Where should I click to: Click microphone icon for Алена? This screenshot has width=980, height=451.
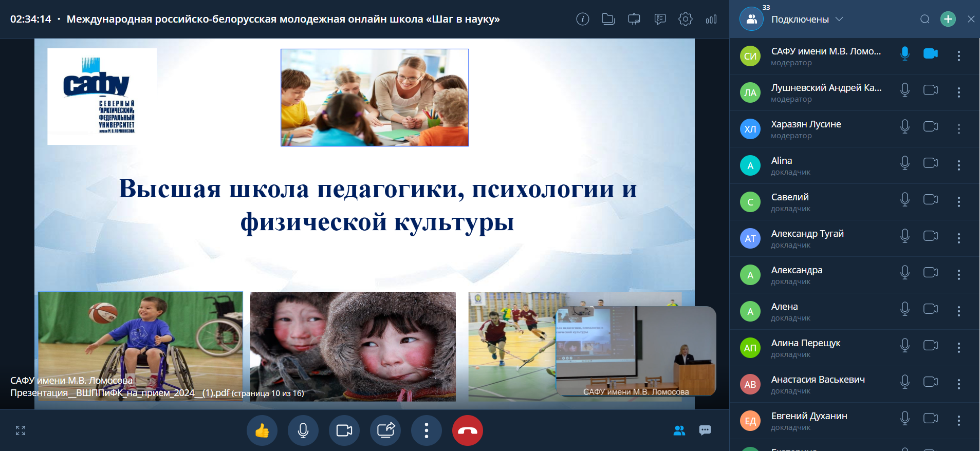click(x=905, y=309)
